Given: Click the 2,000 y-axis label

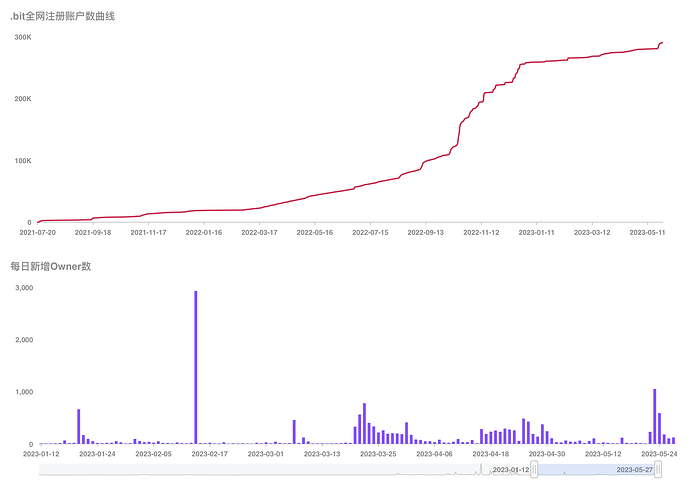Looking at the screenshot, I should click(24, 340).
